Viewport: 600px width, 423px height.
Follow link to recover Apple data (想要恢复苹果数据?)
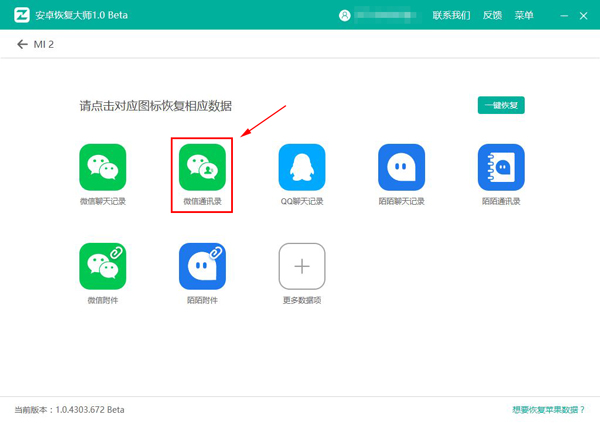(x=548, y=410)
